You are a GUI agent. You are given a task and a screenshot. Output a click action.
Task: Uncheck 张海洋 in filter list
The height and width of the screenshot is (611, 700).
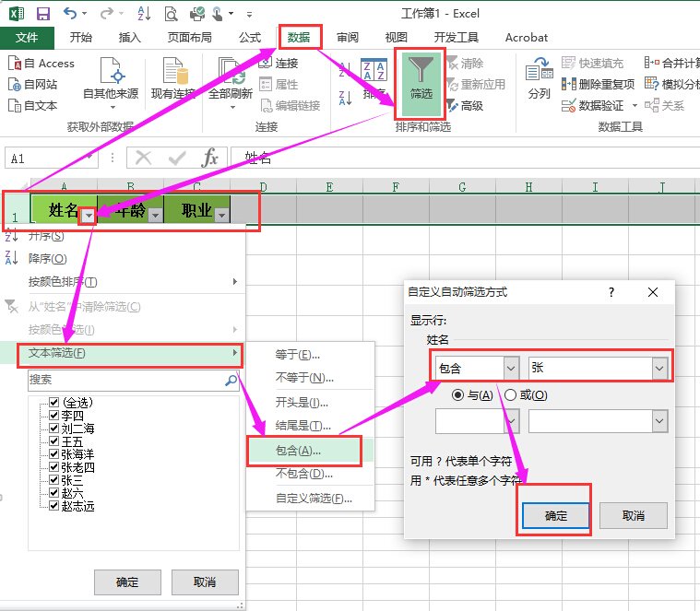pyautogui.click(x=54, y=454)
